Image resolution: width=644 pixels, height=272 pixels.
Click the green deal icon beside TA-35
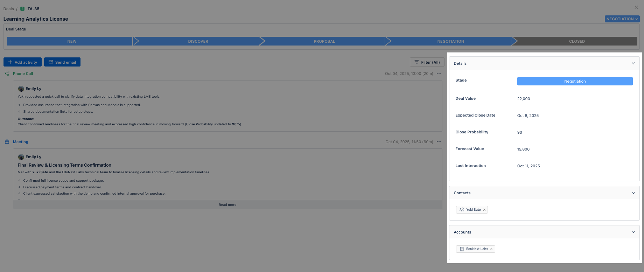[x=22, y=9]
